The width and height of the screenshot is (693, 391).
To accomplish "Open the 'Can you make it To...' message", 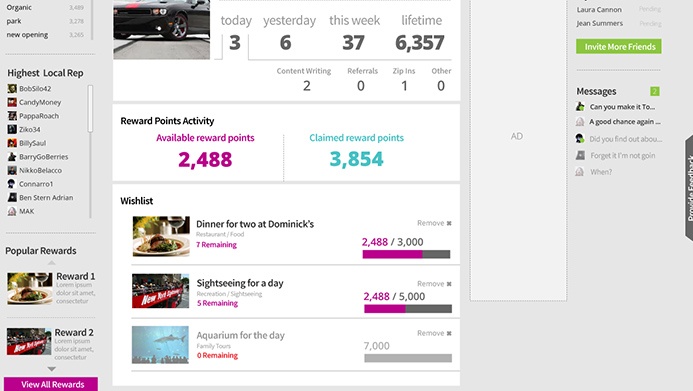I will [622, 107].
